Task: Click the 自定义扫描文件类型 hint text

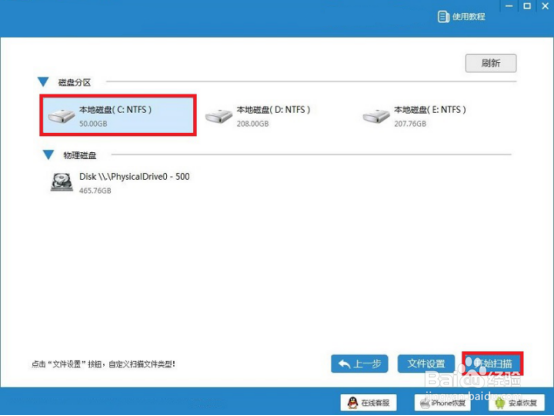Action: [x=142, y=364]
